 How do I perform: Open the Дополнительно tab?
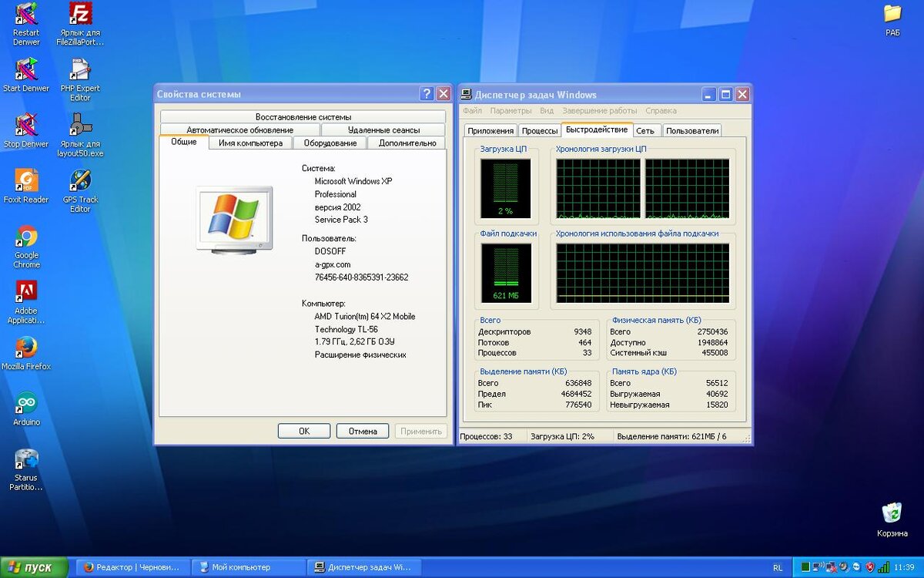407,143
